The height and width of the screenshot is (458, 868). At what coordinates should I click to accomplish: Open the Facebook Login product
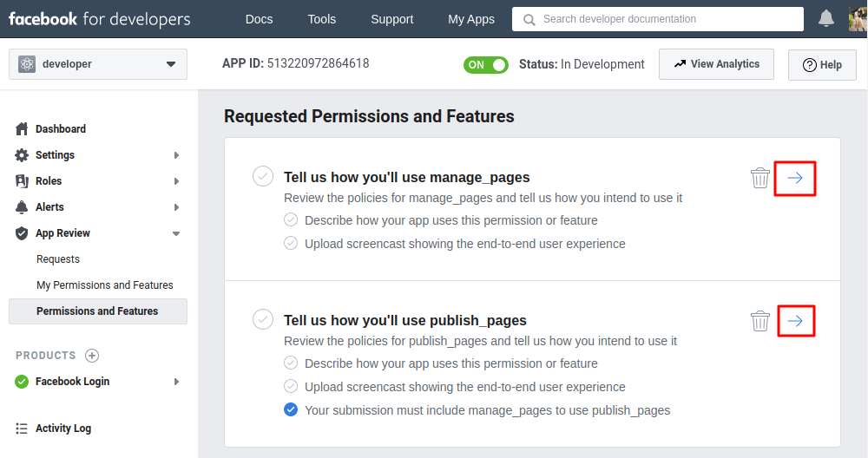73,382
